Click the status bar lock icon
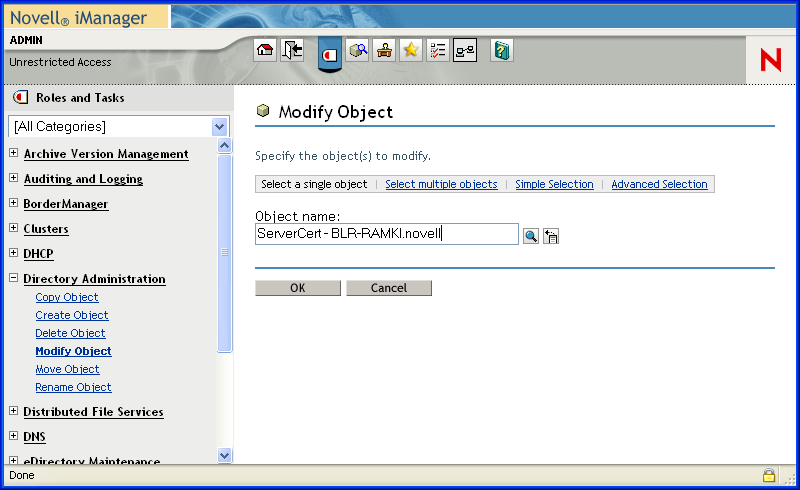 click(769, 475)
